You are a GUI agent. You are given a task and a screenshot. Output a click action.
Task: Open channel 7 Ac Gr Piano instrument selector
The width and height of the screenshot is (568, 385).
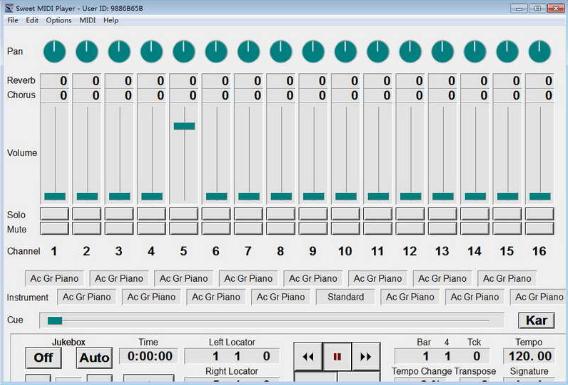click(248, 279)
